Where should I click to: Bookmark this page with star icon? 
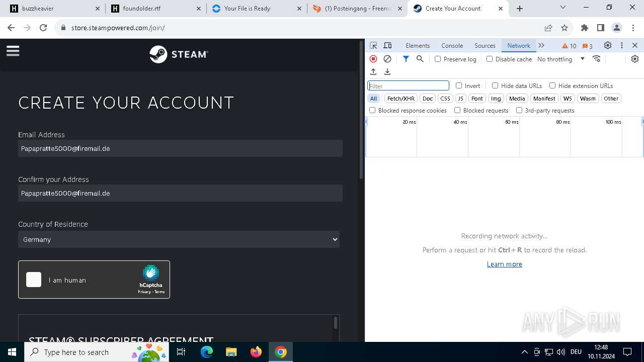coord(565,28)
